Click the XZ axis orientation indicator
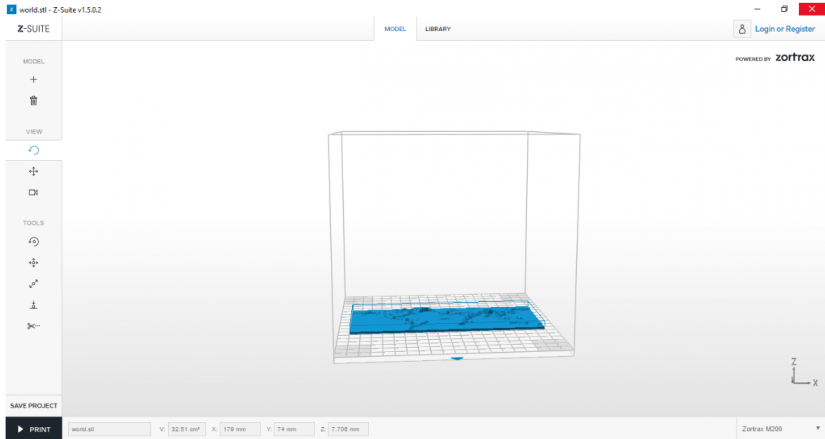This screenshot has height=439, width=825. click(804, 372)
